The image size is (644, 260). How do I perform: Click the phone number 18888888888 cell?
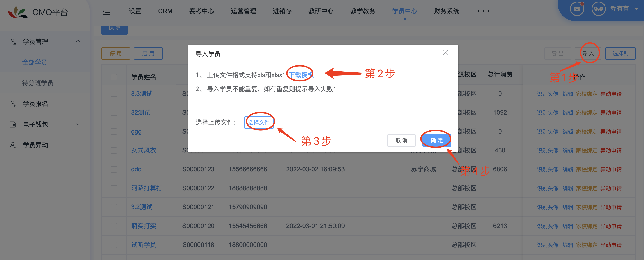coord(248,188)
